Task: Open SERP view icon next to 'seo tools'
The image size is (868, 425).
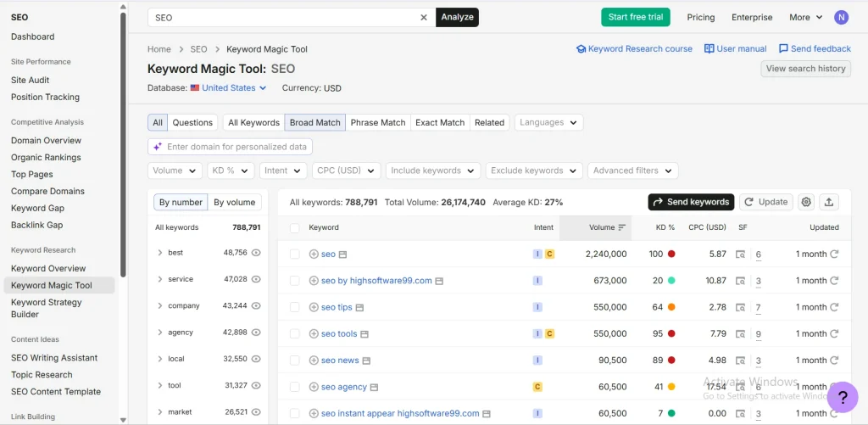Action: click(x=364, y=334)
